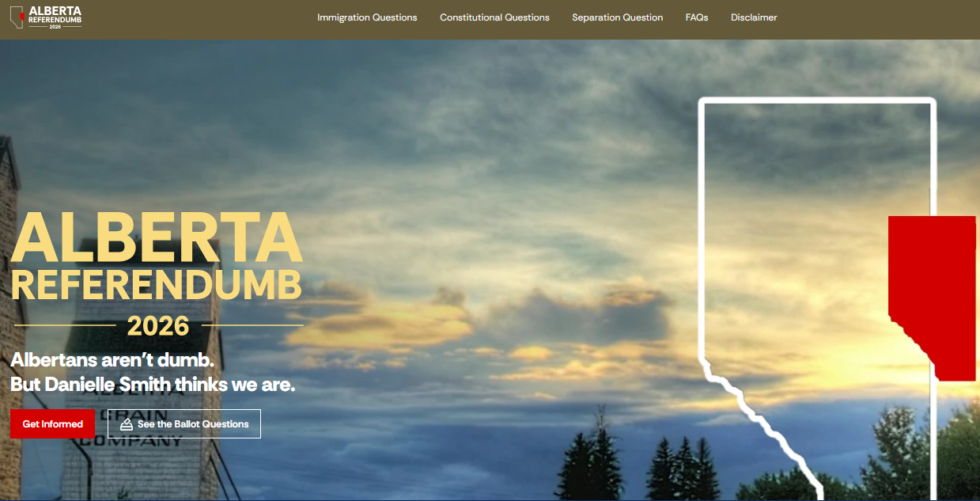Click the 2026 year in the hero title
The image size is (980, 501).
point(158,325)
